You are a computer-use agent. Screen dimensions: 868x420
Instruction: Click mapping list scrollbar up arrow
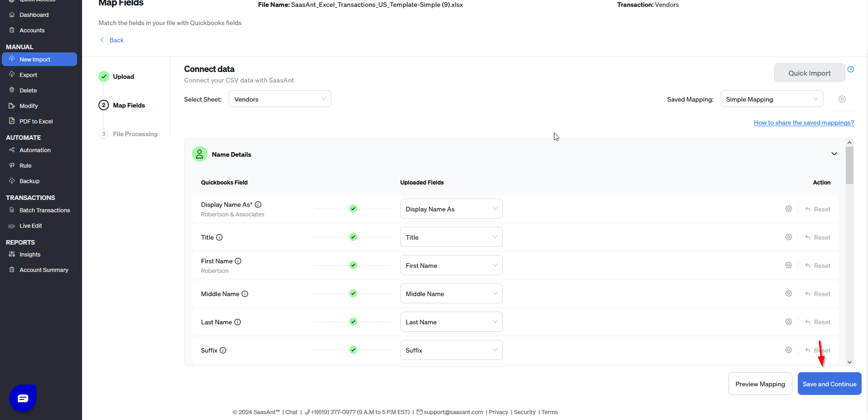849,143
